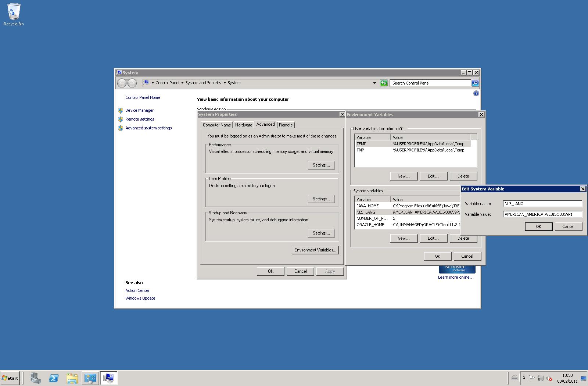Switch to the Hardware tab

[x=243, y=125]
